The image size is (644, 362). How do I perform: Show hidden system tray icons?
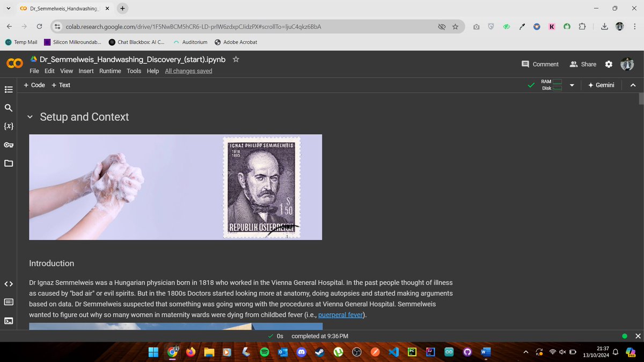pyautogui.click(x=526, y=352)
